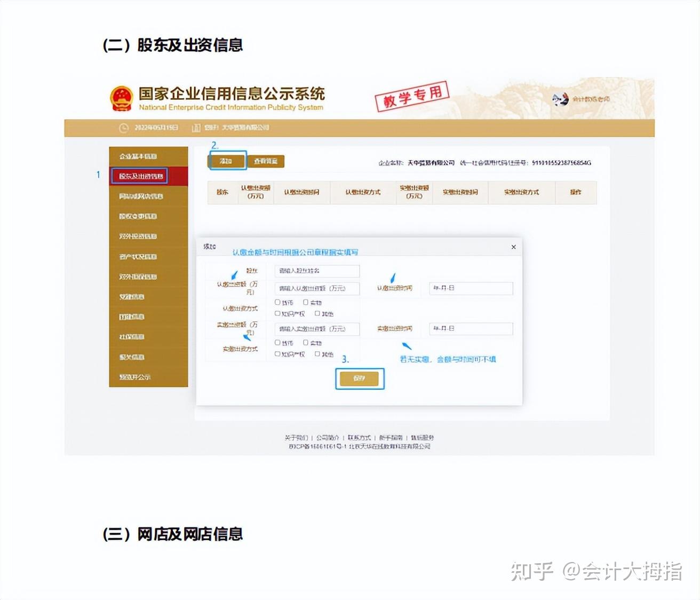Click the bird logo at top right

click(x=560, y=99)
